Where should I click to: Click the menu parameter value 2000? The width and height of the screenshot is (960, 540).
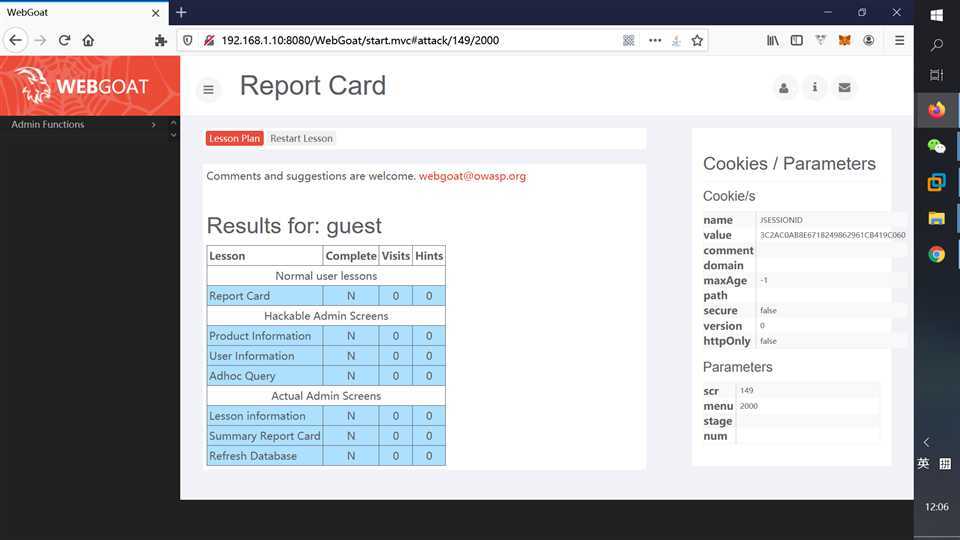pos(748,406)
